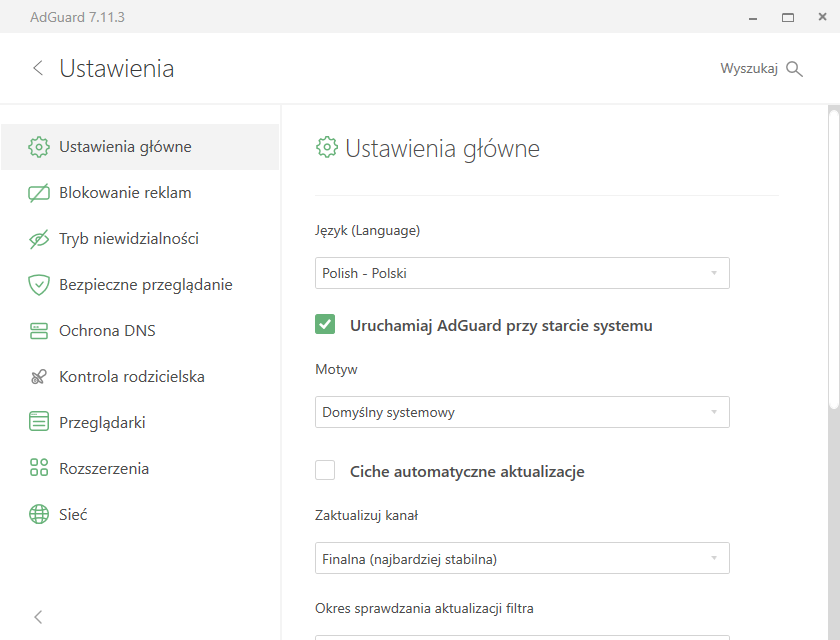
Task: Click the Kontrola rodzicielska icon
Action: pyautogui.click(x=39, y=377)
